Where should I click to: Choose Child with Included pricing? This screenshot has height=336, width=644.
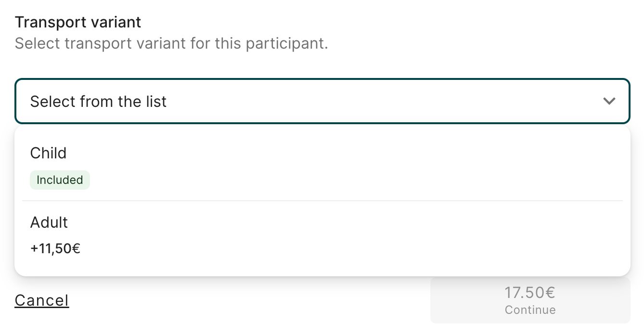[x=193, y=166]
